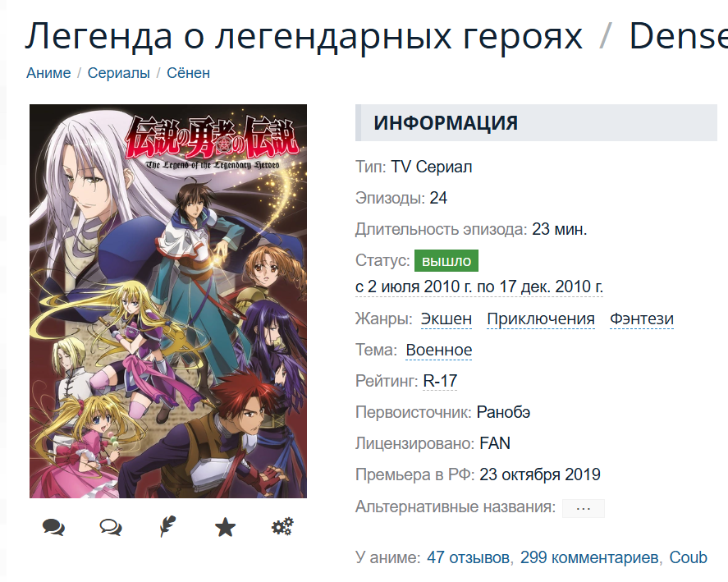728x582 pixels.
Task: Click the R-17 rating label
Action: tap(440, 382)
